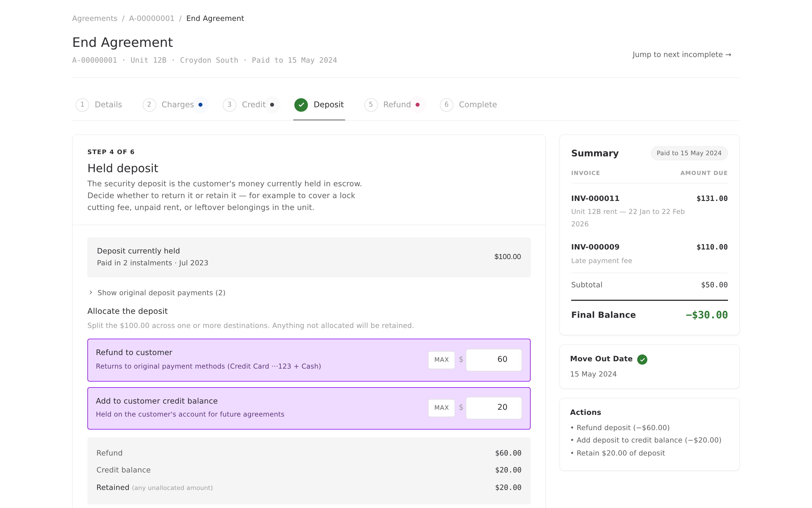Focus the credit balance amount field

[494, 408]
